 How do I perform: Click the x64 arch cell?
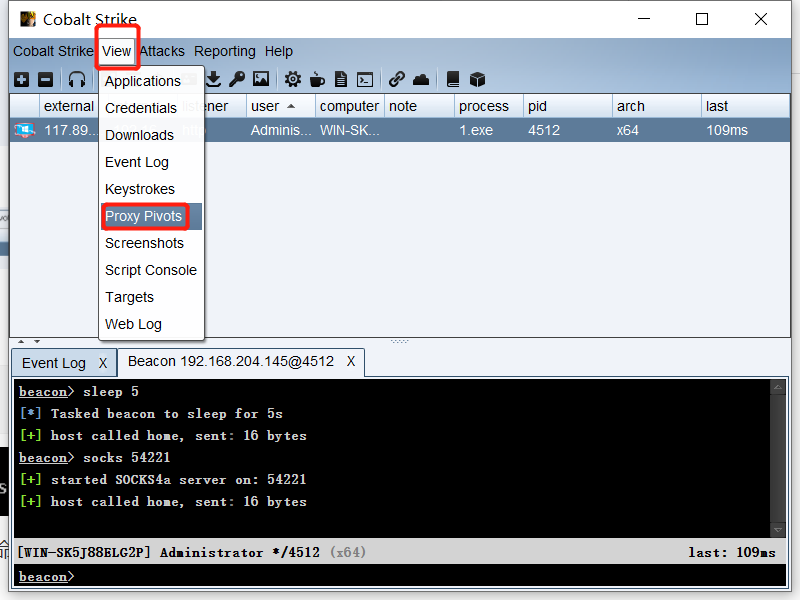pos(656,130)
